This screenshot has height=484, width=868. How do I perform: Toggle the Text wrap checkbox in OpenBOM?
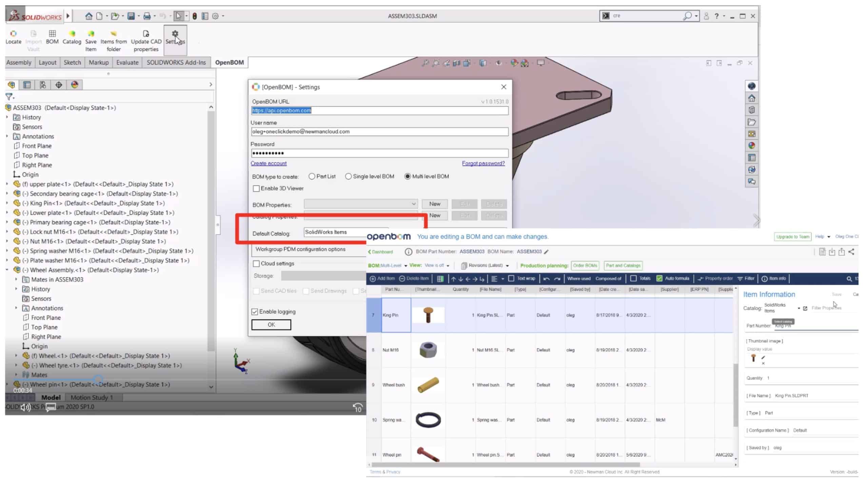point(511,278)
